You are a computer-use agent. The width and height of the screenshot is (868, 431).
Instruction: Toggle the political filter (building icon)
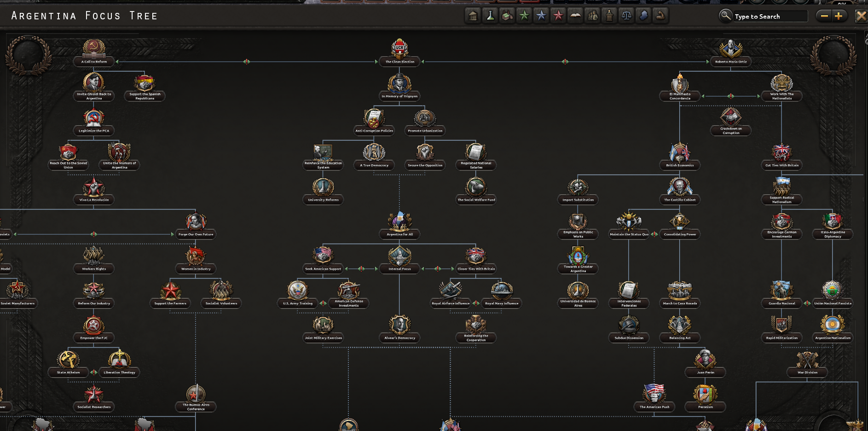[473, 16]
